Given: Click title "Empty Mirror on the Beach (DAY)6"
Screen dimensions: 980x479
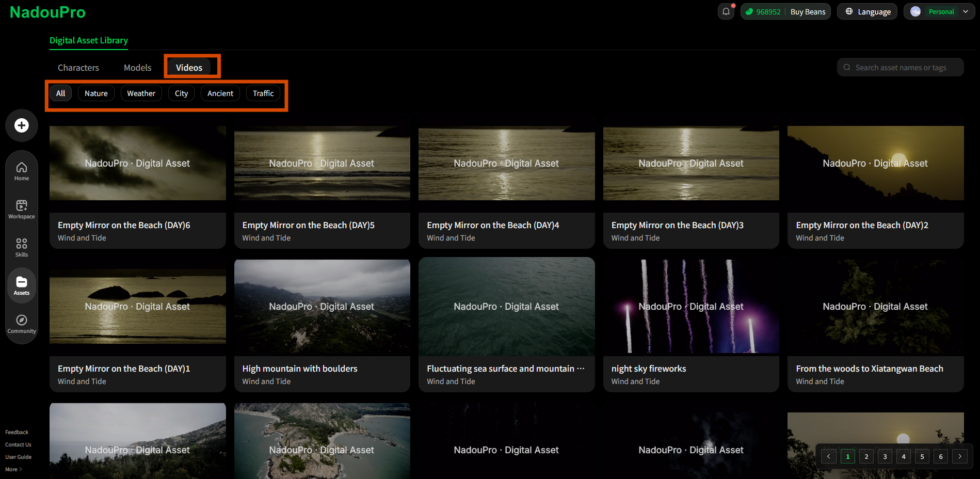Looking at the screenshot, I should click(124, 225).
